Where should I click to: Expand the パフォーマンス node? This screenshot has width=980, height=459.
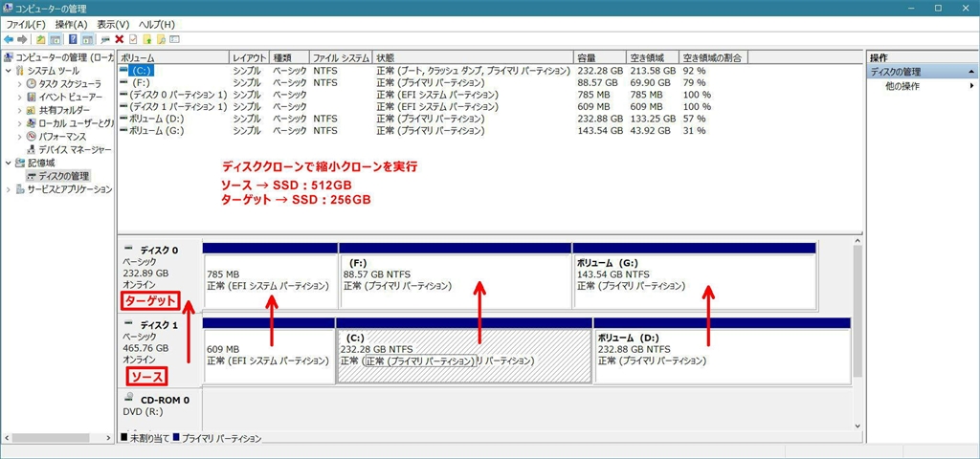tap(20, 136)
